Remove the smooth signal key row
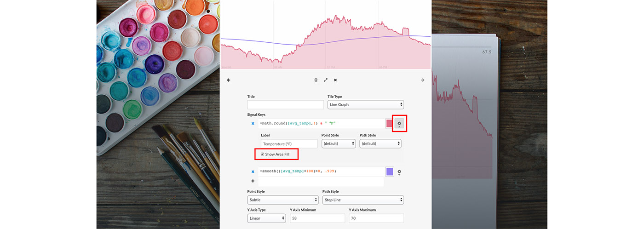Viewport: 644px width, 229px height. (x=253, y=172)
